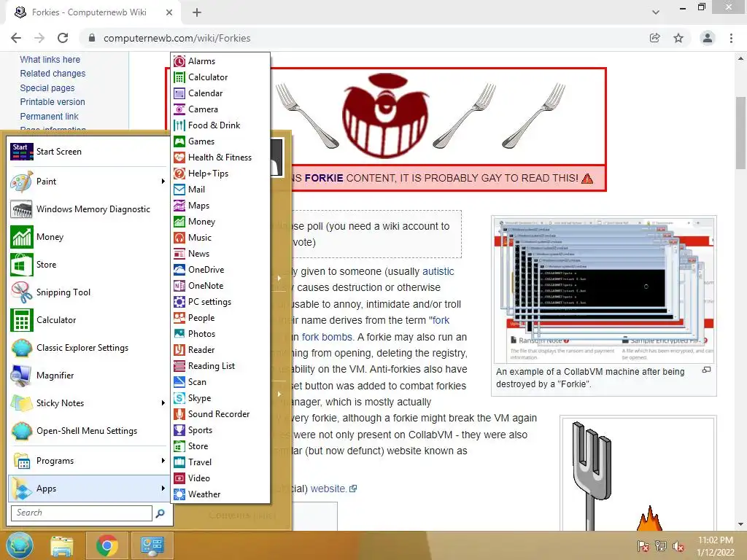Click the Start orb button on taskbar
The width and height of the screenshot is (747, 560).
20,545
